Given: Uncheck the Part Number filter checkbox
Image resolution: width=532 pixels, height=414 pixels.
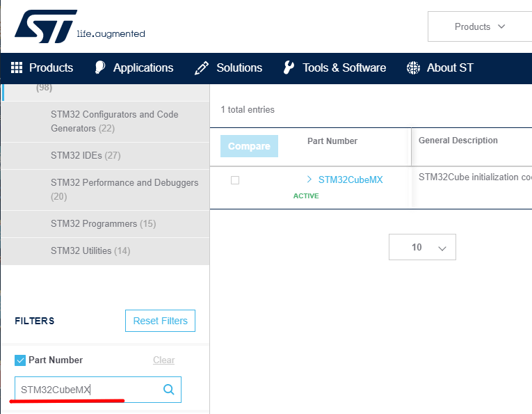Looking at the screenshot, I should [20, 360].
